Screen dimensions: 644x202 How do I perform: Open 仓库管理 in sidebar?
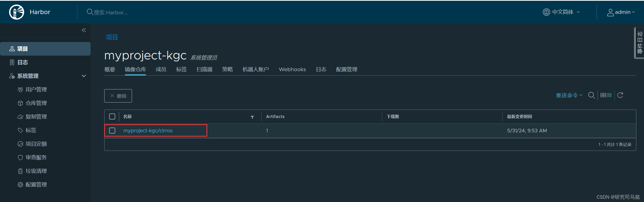[36, 103]
